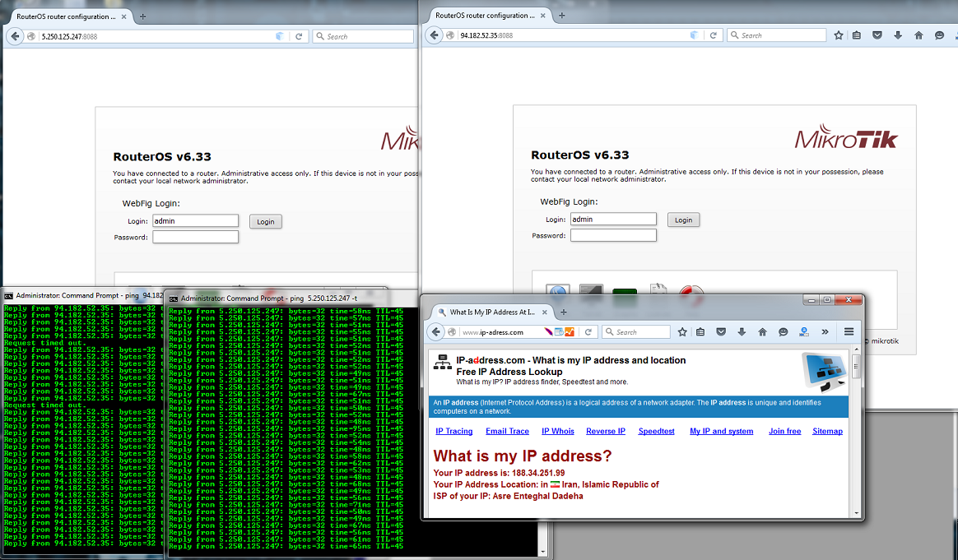Bookmark ip-adress.com with the star icon

pyautogui.click(x=682, y=332)
